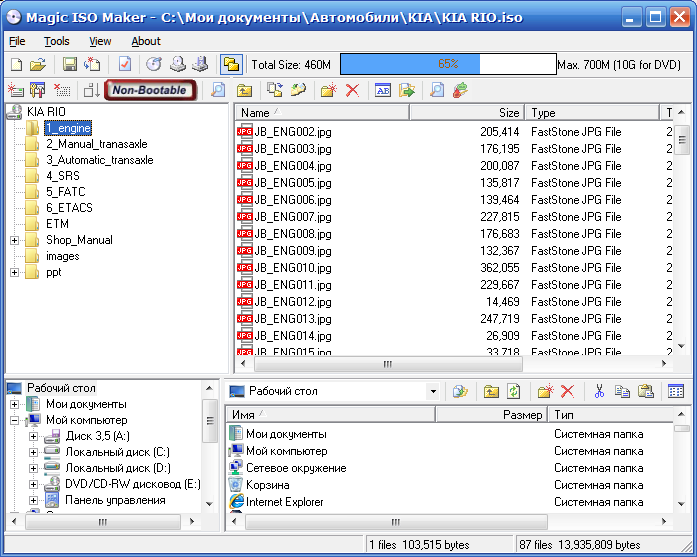
Task: Click the Rename AB icon
Action: click(383, 90)
